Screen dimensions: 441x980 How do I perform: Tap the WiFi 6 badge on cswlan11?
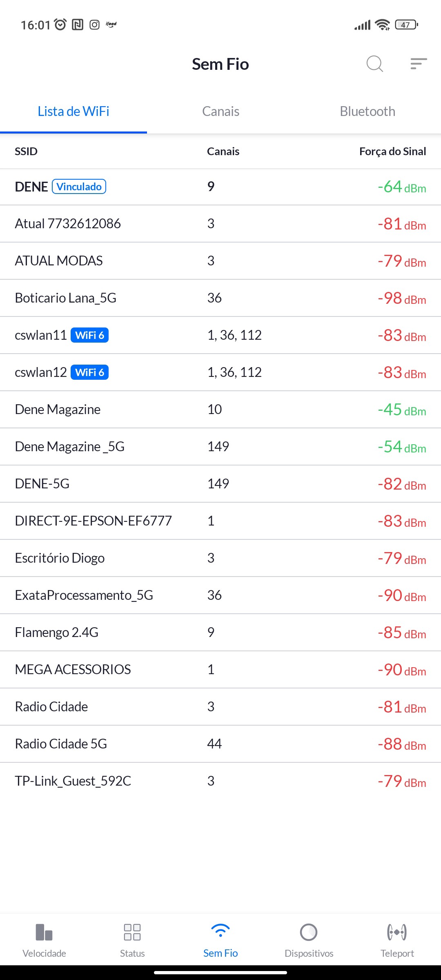coord(90,335)
